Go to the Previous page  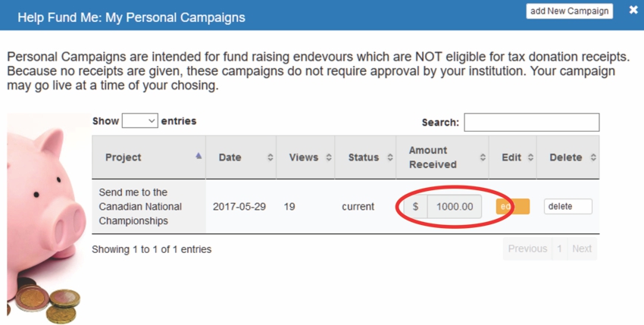(527, 248)
